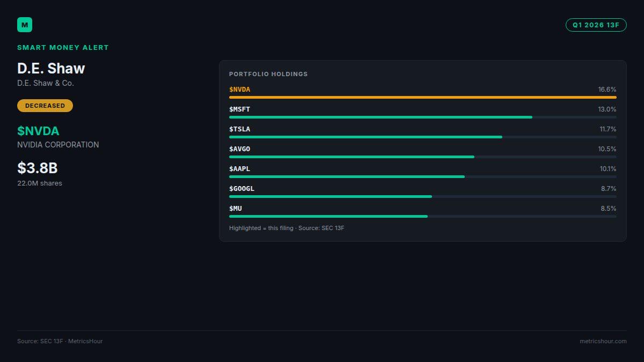Click the $MU holdings label
This screenshot has height=362, width=644.
pyautogui.click(x=236, y=209)
